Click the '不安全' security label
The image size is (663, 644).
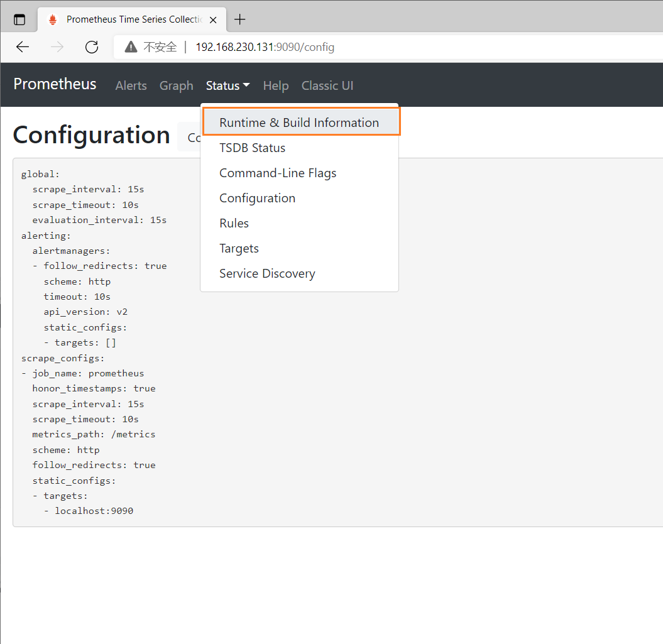[160, 47]
